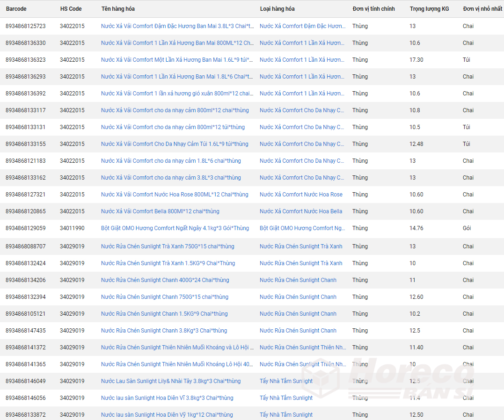Open Comfort da nhạy cảm 800ml*12 chai*thùng link

pyautogui.click(x=175, y=110)
